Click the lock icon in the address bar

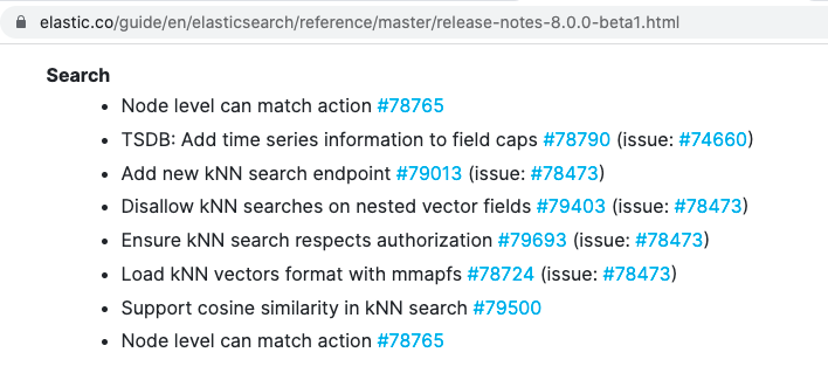[21, 22]
